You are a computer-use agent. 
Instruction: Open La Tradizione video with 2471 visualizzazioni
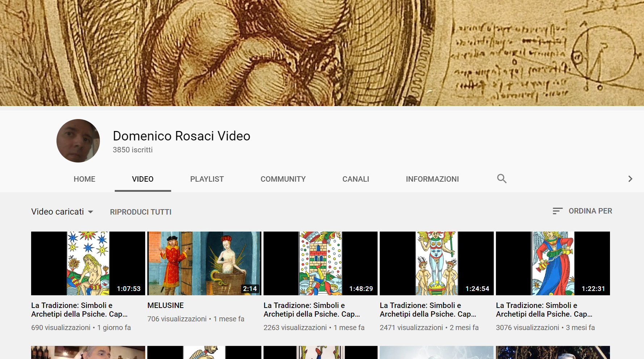point(428,310)
